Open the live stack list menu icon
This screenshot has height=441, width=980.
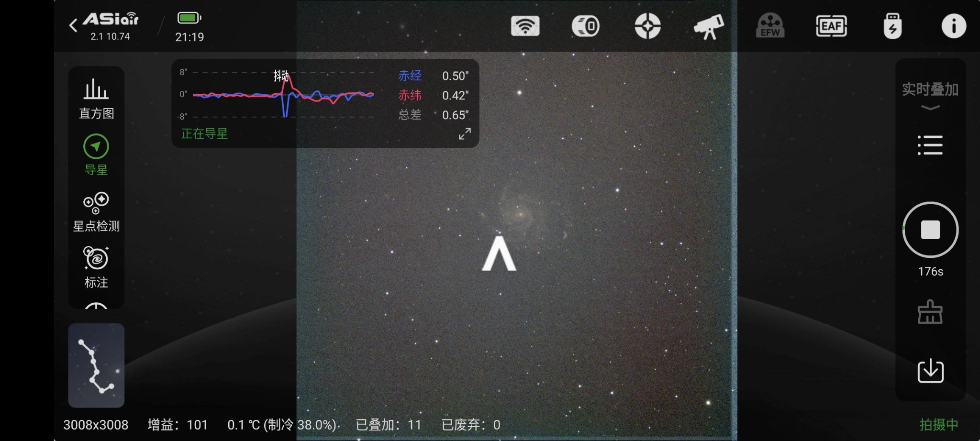point(930,145)
